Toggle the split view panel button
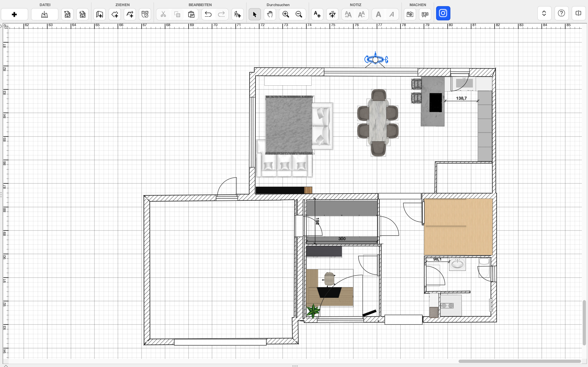This screenshot has height=367, width=588. tap(578, 13)
